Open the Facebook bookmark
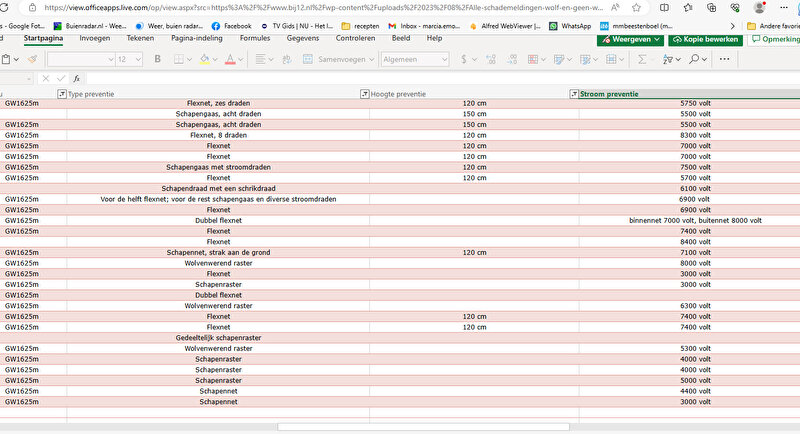The image size is (800, 434). pos(232,26)
